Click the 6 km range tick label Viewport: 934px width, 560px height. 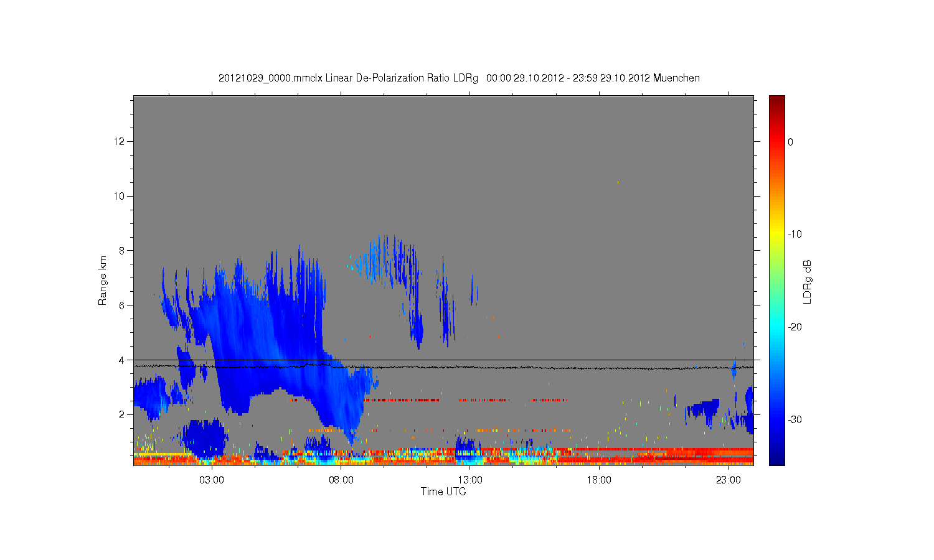pyautogui.click(x=123, y=306)
